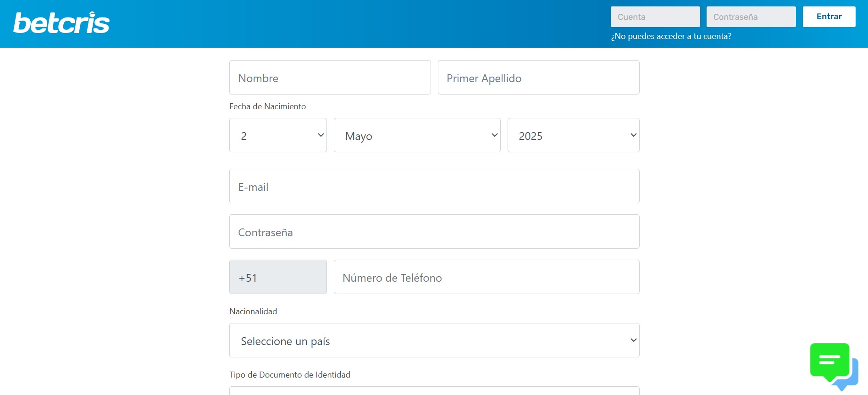Click the 'Tipo de Documento de Identidad' label
Screen dimensions: 868x395
290,375
